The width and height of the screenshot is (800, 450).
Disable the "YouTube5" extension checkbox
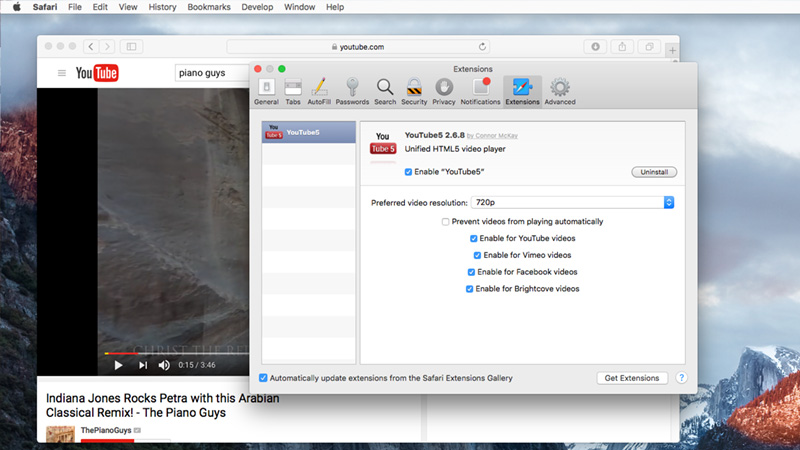(x=409, y=172)
